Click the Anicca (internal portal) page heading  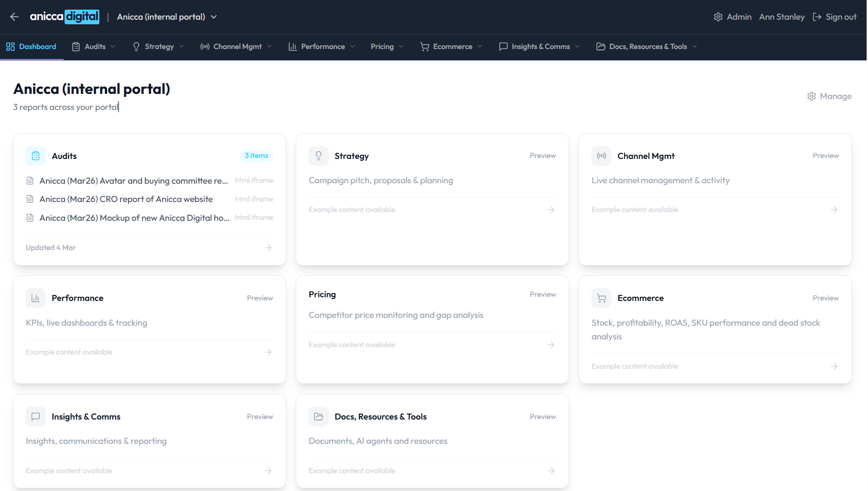92,89
